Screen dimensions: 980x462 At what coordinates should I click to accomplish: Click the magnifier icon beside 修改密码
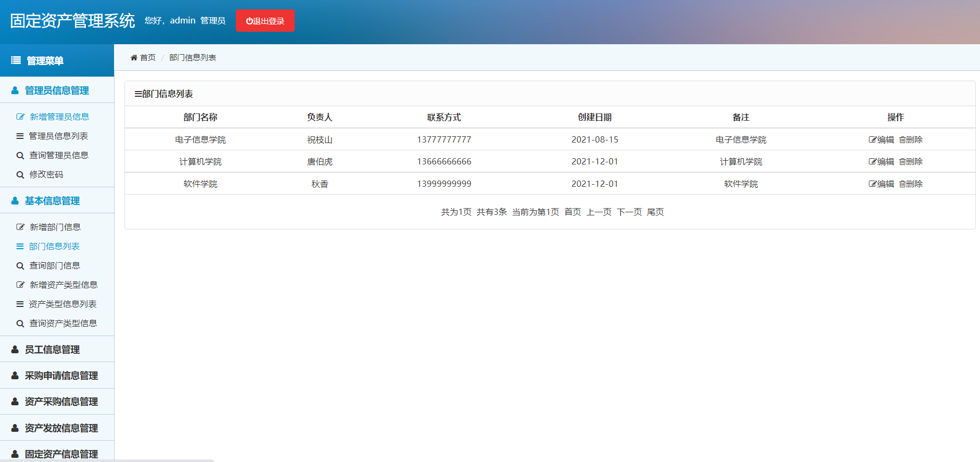pos(20,175)
